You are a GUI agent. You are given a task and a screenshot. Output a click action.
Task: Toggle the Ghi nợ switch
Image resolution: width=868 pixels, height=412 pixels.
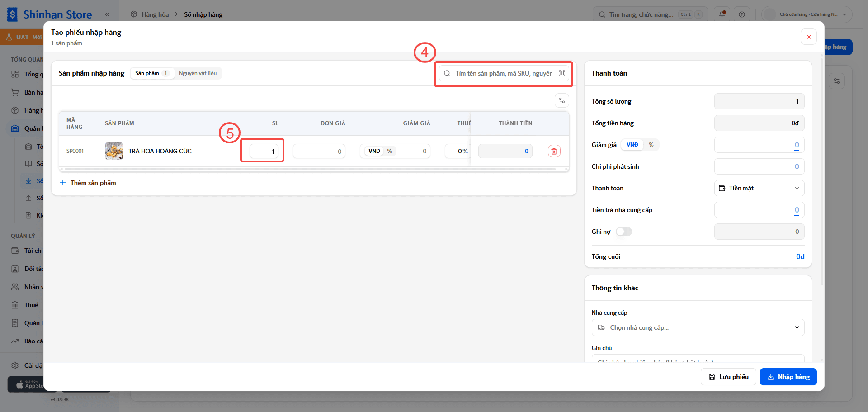[624, 232]
